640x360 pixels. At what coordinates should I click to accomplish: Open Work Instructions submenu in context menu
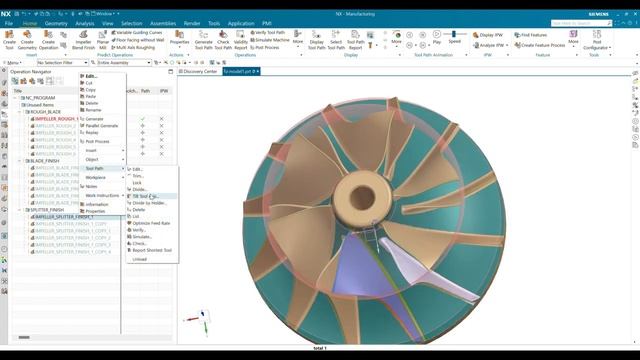click(x=102, y=196)
